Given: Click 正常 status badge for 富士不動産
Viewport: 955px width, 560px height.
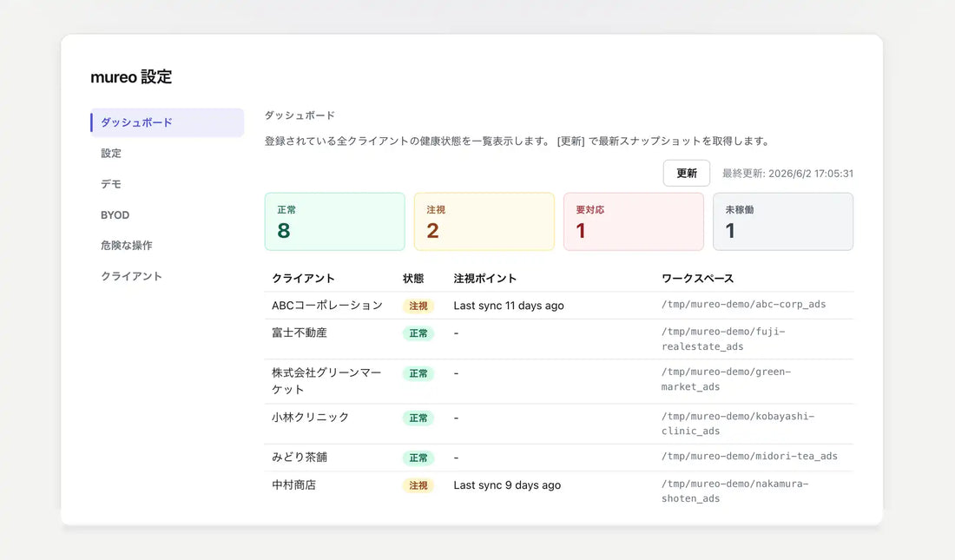Looking at the screenshot, I should tap(418, 333).
